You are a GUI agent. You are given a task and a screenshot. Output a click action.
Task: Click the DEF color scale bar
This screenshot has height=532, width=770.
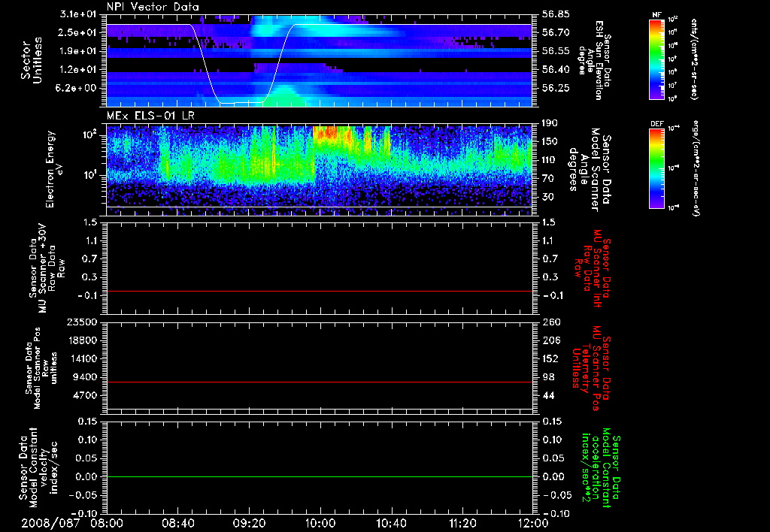click(x=654, y=167)
